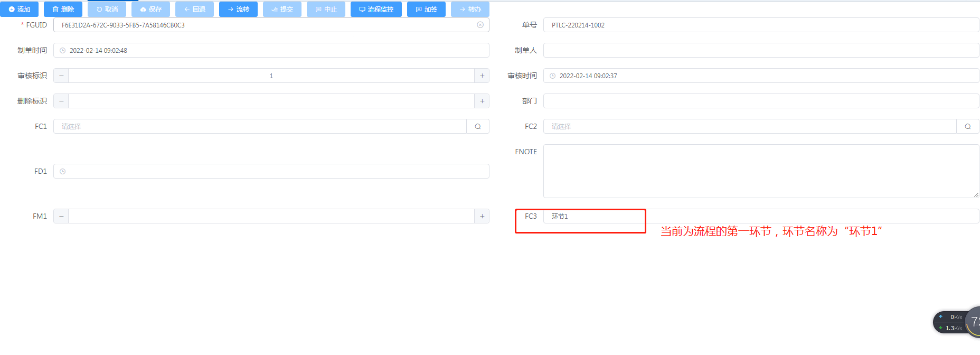
Task: Click the 删除 (Delete) toolbar button
Action: (x=63, y=10)
